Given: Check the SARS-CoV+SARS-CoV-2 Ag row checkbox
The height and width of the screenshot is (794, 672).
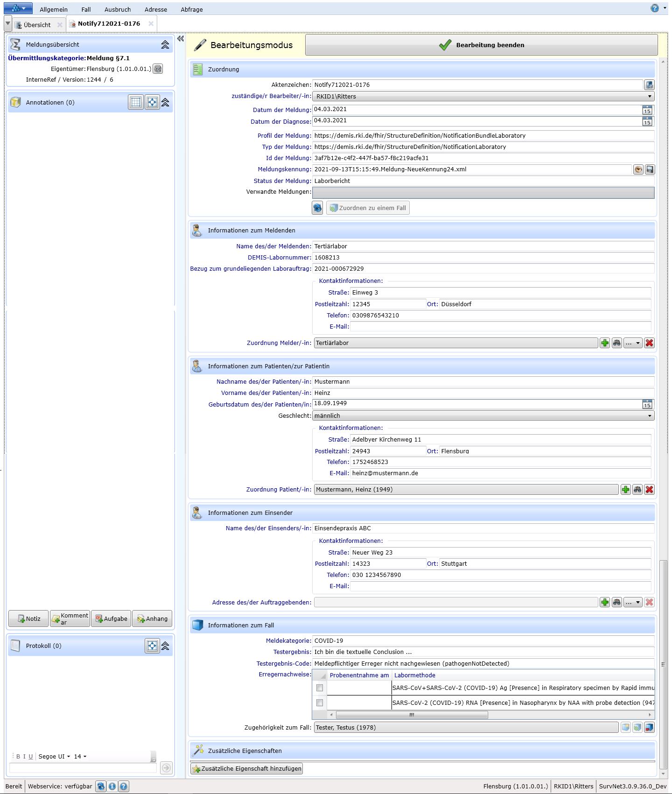Looking at the screenshot, I should pyautogui.click(x=320, y=688).
